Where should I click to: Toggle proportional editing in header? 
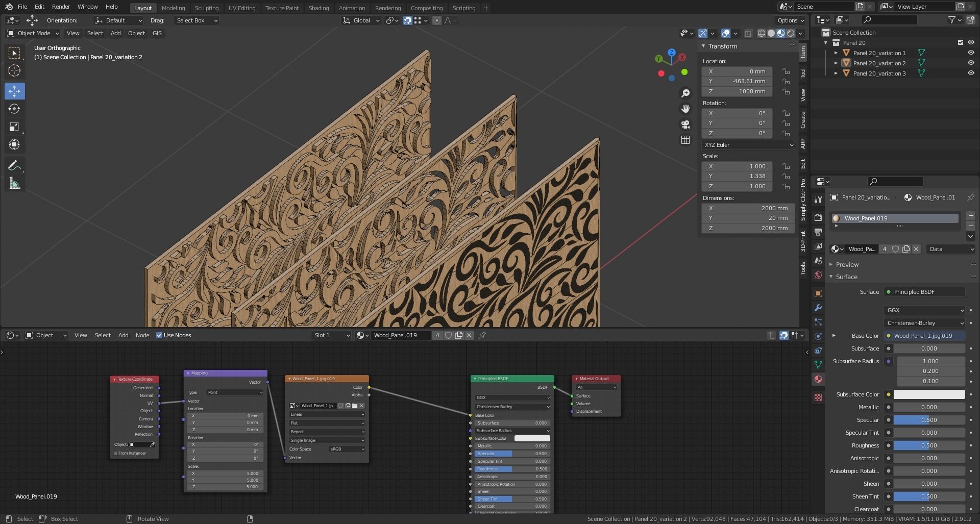(436, 20)
